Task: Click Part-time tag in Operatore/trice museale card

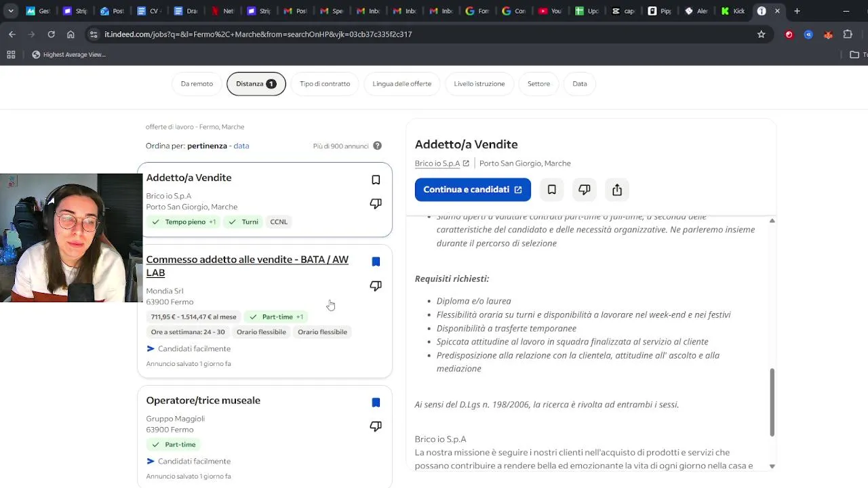Action: 174,445
